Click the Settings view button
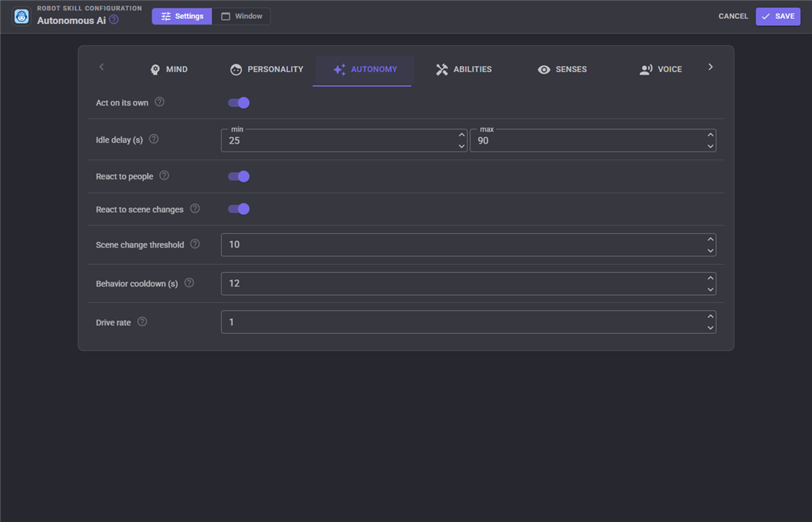 (182, 17)
